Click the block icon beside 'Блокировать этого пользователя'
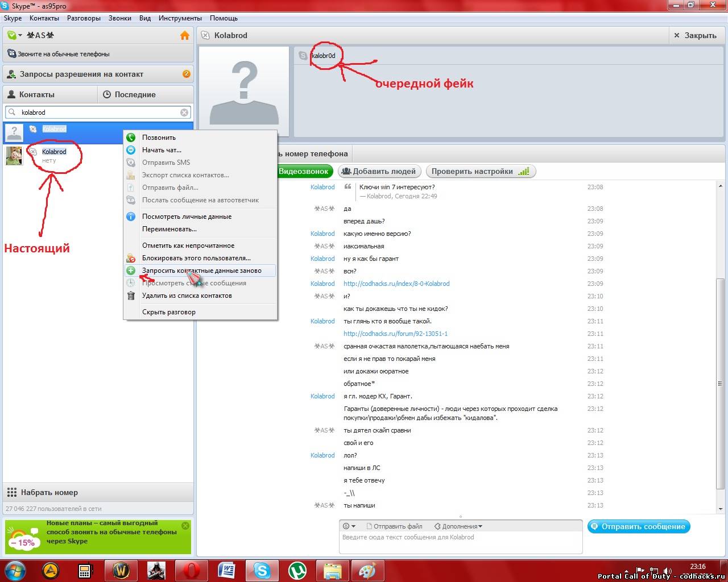The image size is (728, 582). coord(131,258)
